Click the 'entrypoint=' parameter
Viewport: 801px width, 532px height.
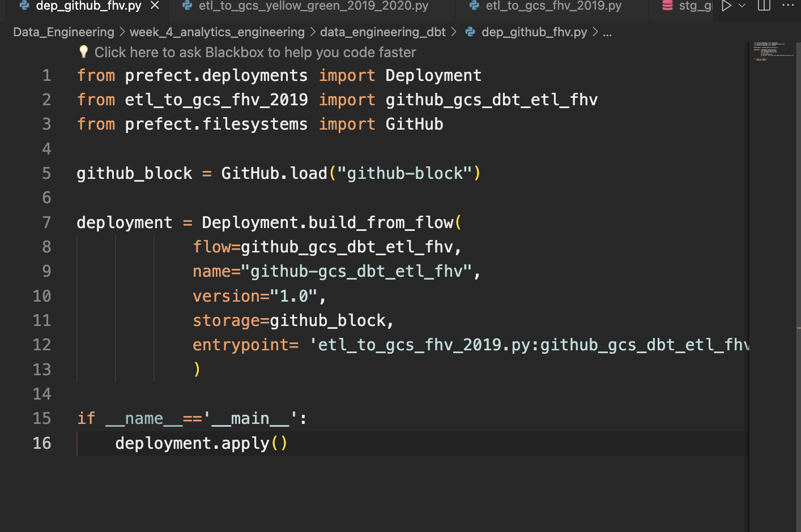(246, 345)
